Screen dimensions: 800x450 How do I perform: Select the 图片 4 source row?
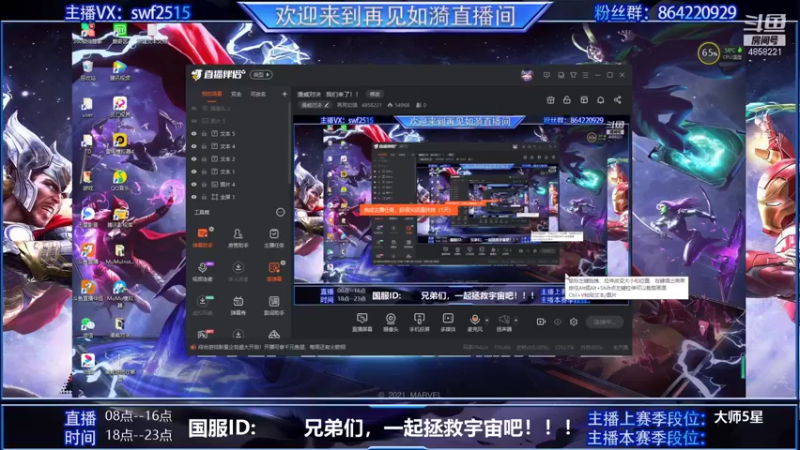click(x=238, y=184)
